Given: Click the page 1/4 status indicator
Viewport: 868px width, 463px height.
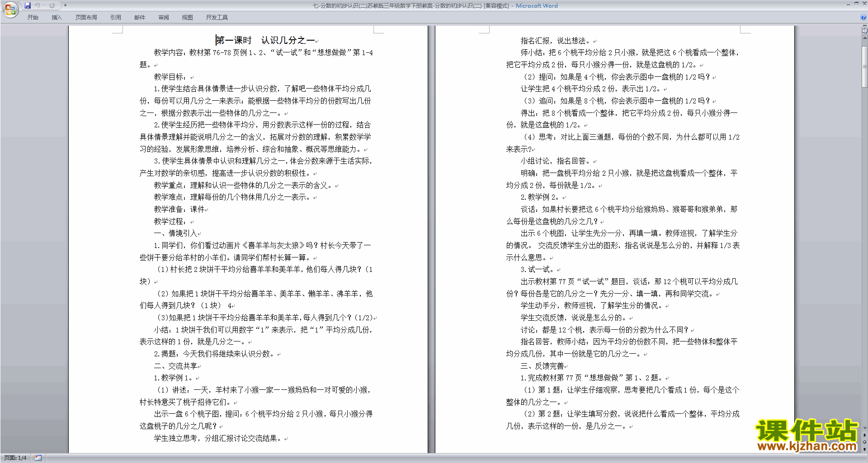Looking at the screenshot, I should pyautogui.click(x=15, y=458).
